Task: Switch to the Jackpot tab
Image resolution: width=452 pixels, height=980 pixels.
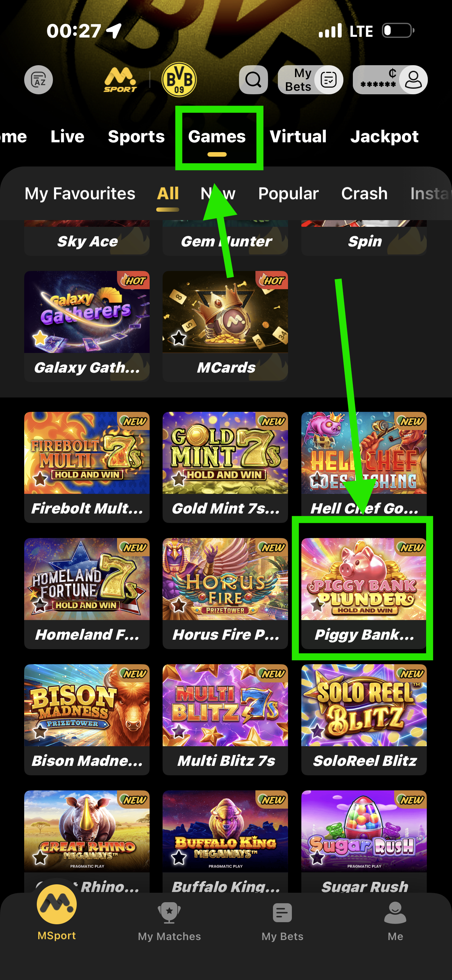Action: (384, 137)
